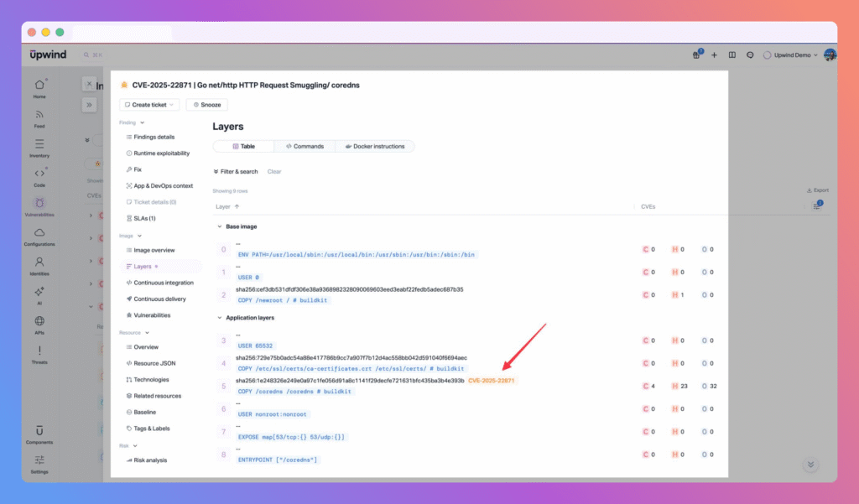
Task: Open the Feed section icon
Action: coord(39,115)
